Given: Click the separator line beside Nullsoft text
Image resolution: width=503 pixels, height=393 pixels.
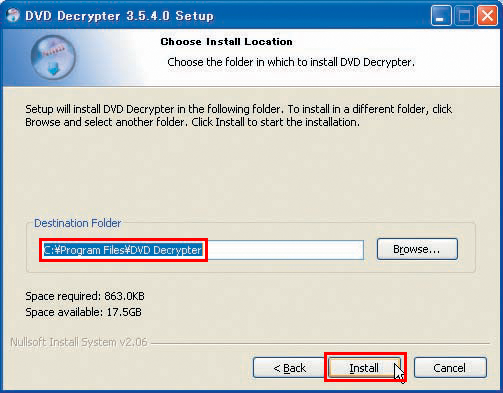Looking at the screenshot, I should [x=320, y=343].
